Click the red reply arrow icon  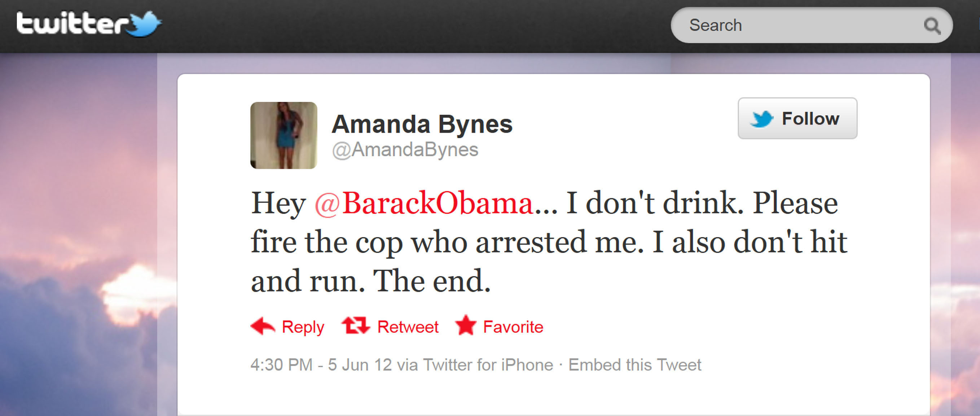263,326
